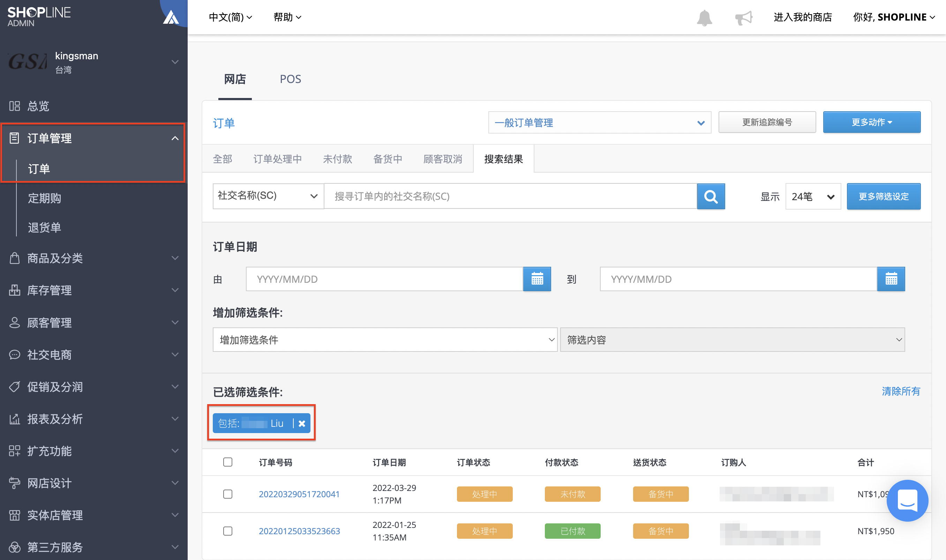The width and height of the screenshot is (946, 560).
Task: Open the announcements megaphone icon
Action: [x=744, y=18]
